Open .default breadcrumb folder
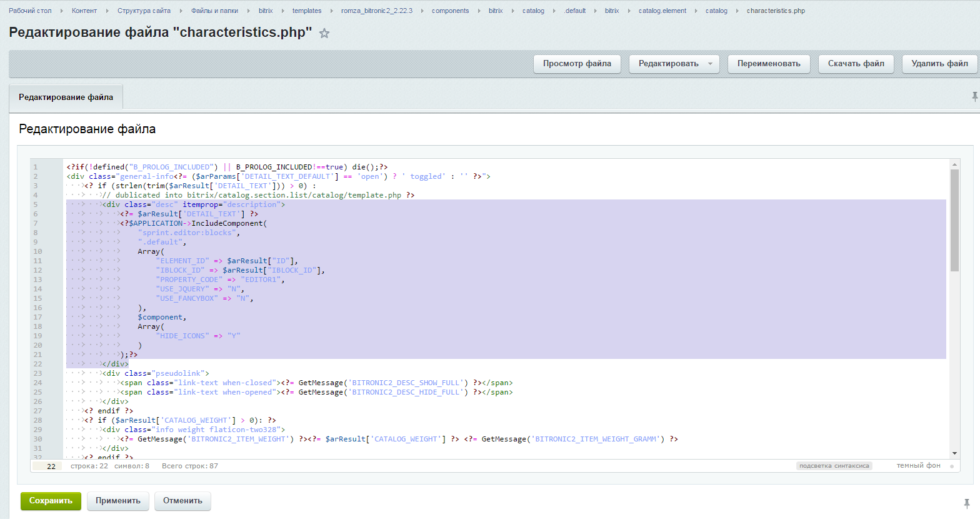The width and height of the screenshot is (980, 519). (x=574, y=11)
